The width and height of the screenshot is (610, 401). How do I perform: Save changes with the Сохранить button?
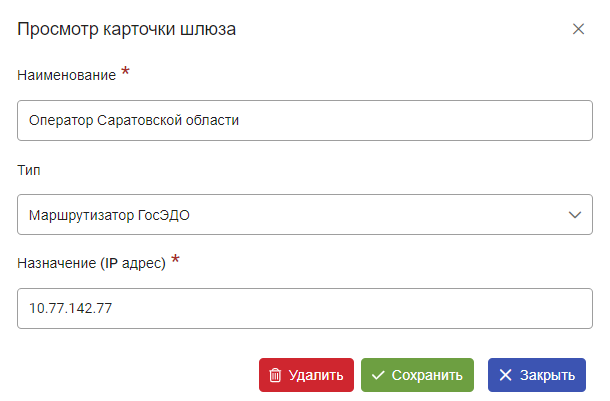point(417,375)
